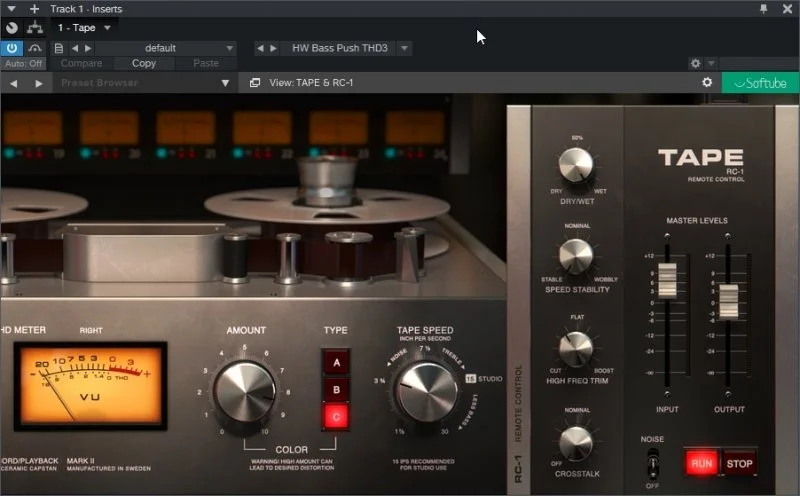The width and height of the screenshot is (800, 496).
Task: Click the plus icon beside Track 1 Inserts
Action: point(34,9)
